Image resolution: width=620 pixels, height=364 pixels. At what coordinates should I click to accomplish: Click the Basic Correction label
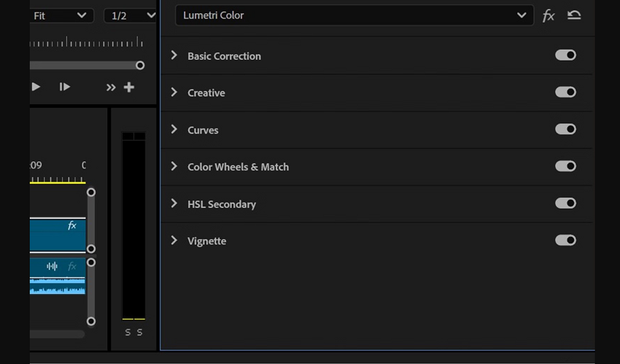pyautogui.click(x=224, y=56)
